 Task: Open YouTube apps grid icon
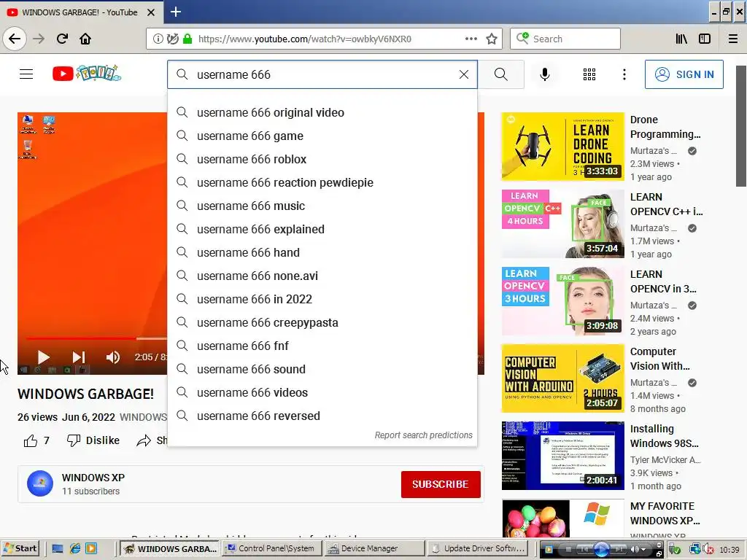[589, 74]
